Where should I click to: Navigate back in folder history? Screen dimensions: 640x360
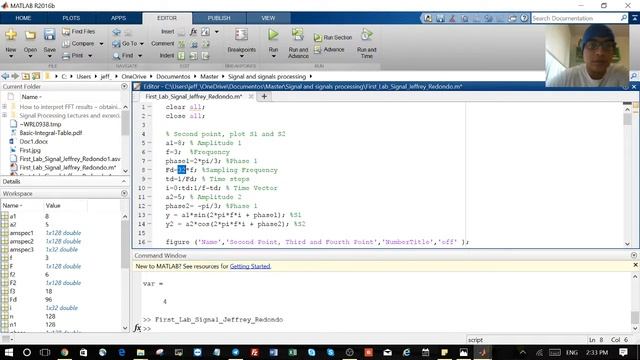coord(5,76)
